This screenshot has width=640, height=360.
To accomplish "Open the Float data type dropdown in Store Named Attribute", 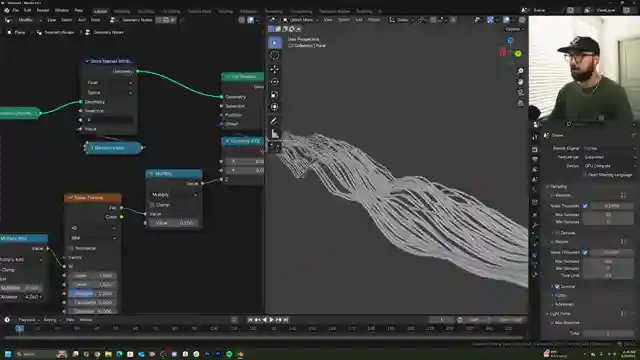I will [109, 82].
